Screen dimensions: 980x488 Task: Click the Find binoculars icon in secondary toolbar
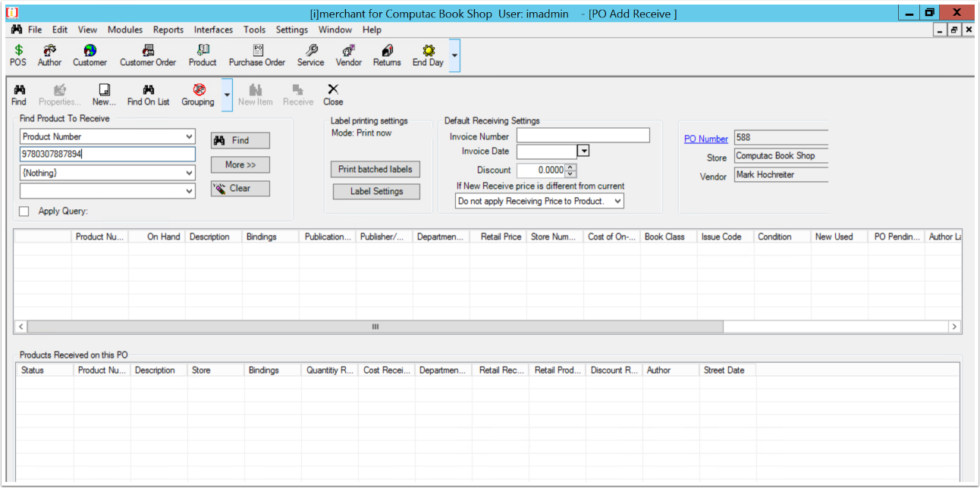tap(19, 95)
